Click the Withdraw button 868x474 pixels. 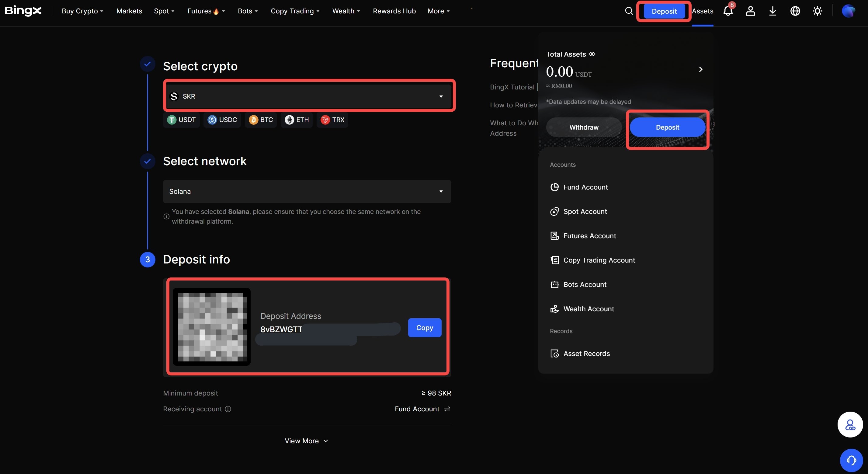pyautogui.click(x=584, y=127)
